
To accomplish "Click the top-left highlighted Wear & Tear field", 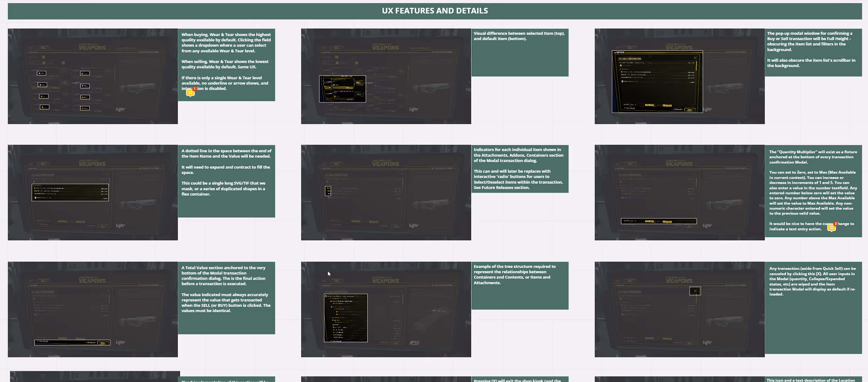I will click(41, 73).
